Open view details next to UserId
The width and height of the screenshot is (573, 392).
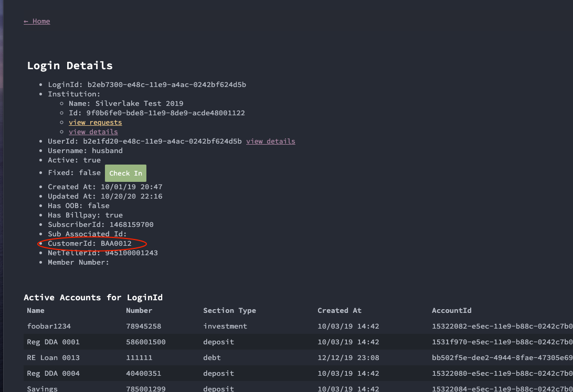(x=270, y=141)
